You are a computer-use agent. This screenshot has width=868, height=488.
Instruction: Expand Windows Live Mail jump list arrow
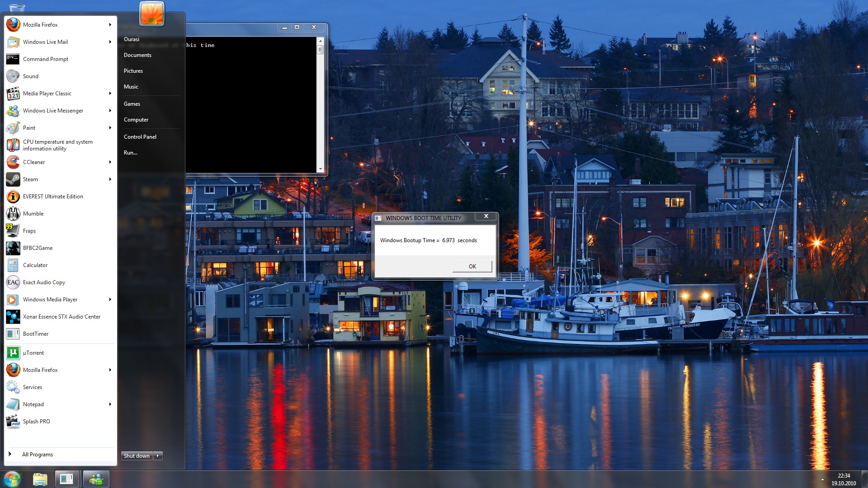(x=110, y=42)
